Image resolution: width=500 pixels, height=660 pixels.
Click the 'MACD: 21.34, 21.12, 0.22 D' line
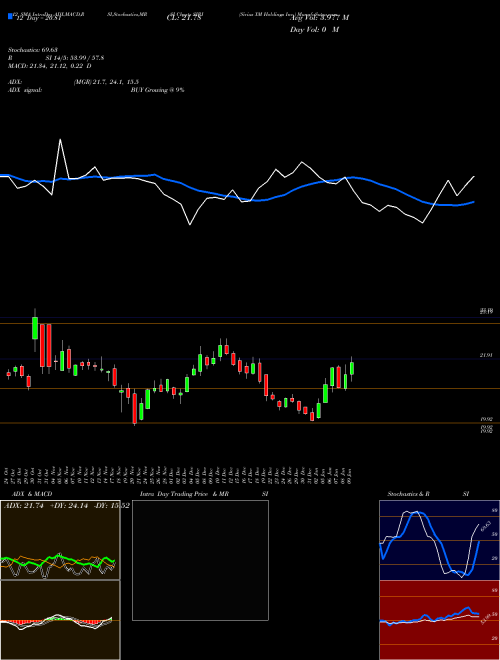point(50,66)
